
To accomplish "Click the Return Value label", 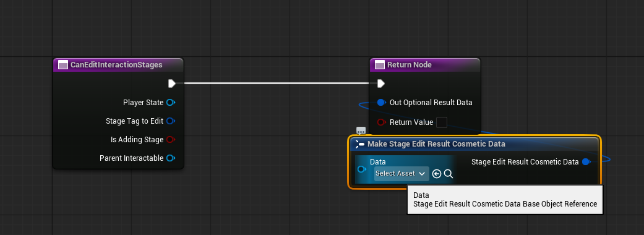I will pos(411,122).
